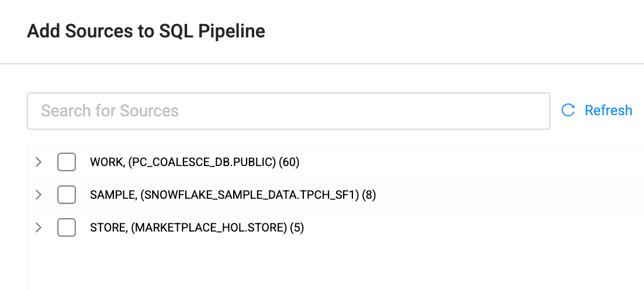
Task: Enable the STORE sources checkbox
Action: 67,227
